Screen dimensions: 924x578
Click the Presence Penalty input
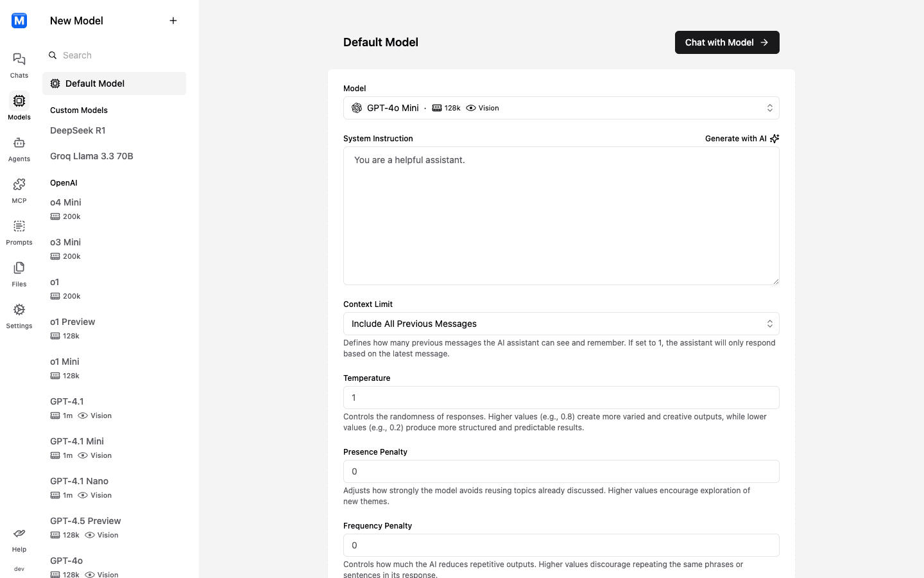coord(561,471)
